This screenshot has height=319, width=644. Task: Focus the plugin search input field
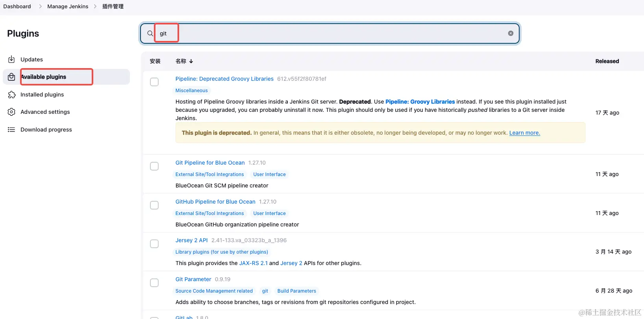(330, 33)
